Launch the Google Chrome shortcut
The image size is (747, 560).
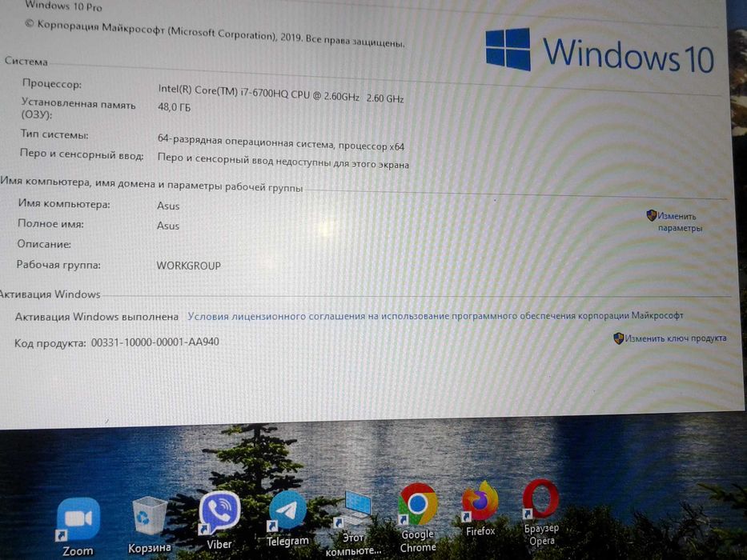[418, 518]
